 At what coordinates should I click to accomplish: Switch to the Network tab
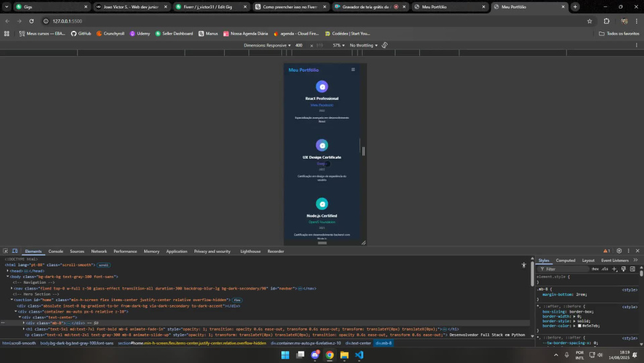[x=99, y=251]
